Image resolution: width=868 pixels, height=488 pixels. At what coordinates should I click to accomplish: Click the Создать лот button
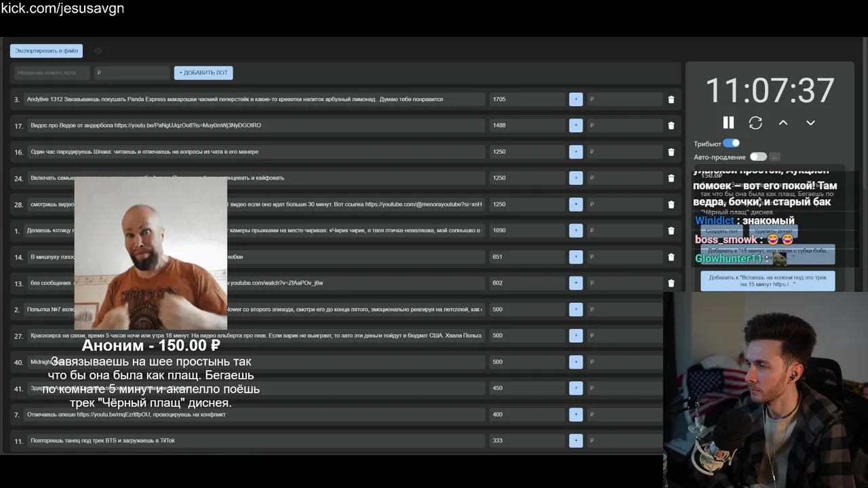pos(722,231)
